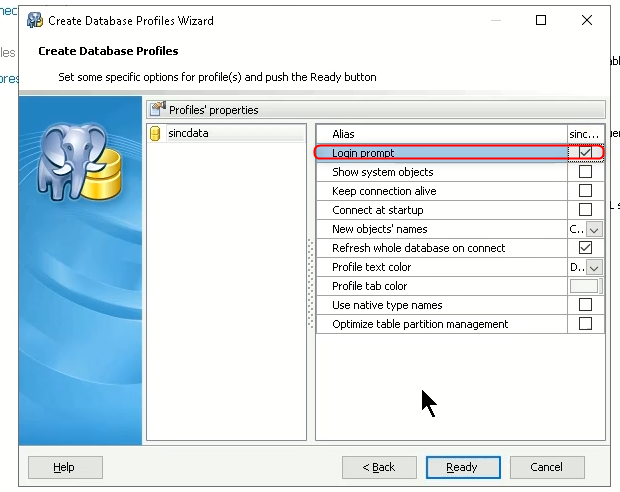This screenshot has width=620, height=492.
Task: Select the sincdata profile entry
Action: click(x=189, y=133)
